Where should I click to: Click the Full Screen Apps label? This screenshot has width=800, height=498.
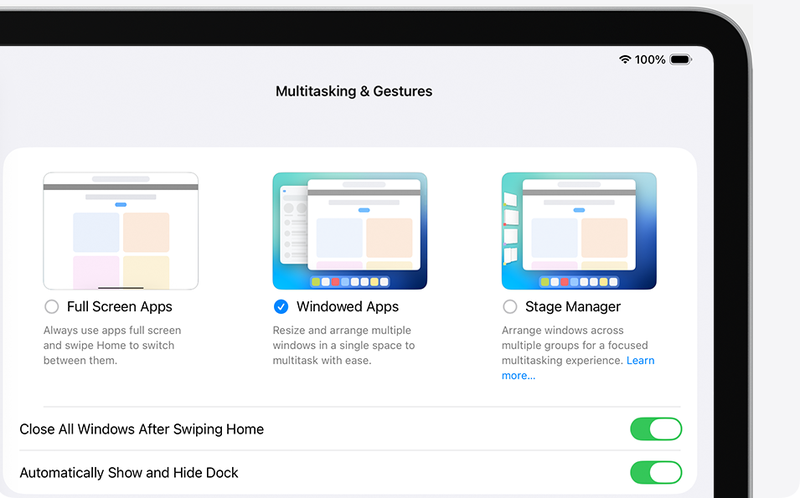click(x=120, y=307)
